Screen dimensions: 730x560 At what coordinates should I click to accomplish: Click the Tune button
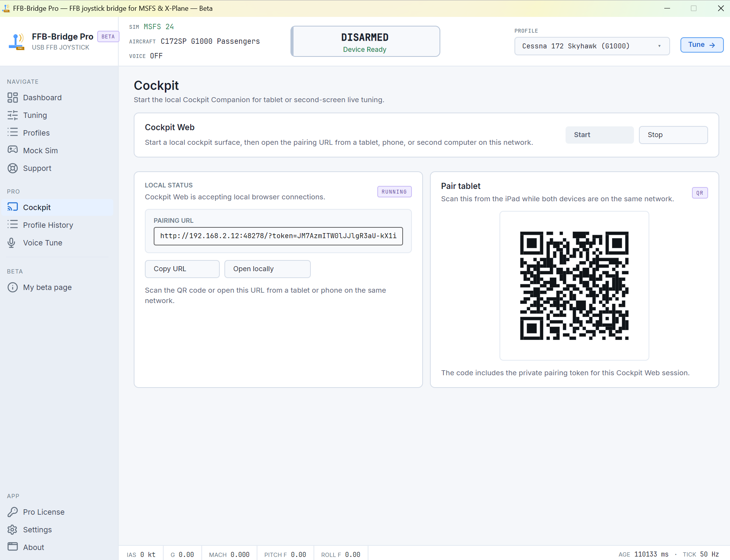point(702,45)
